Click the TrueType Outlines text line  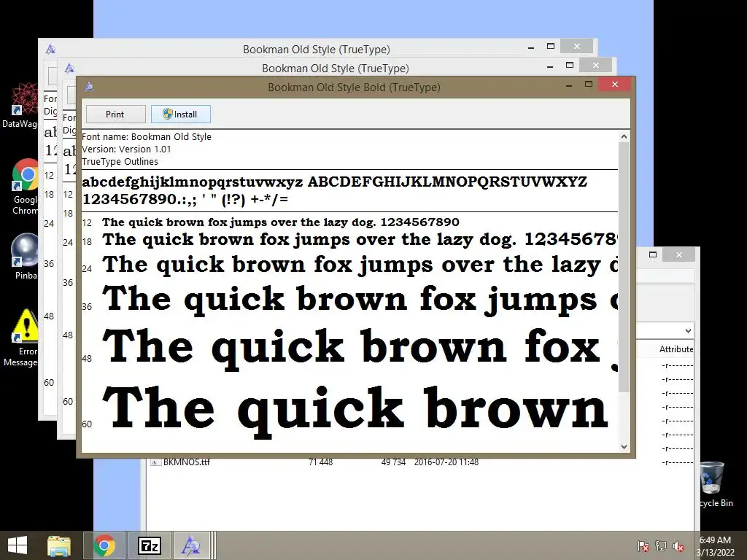(x=120, y=161)
